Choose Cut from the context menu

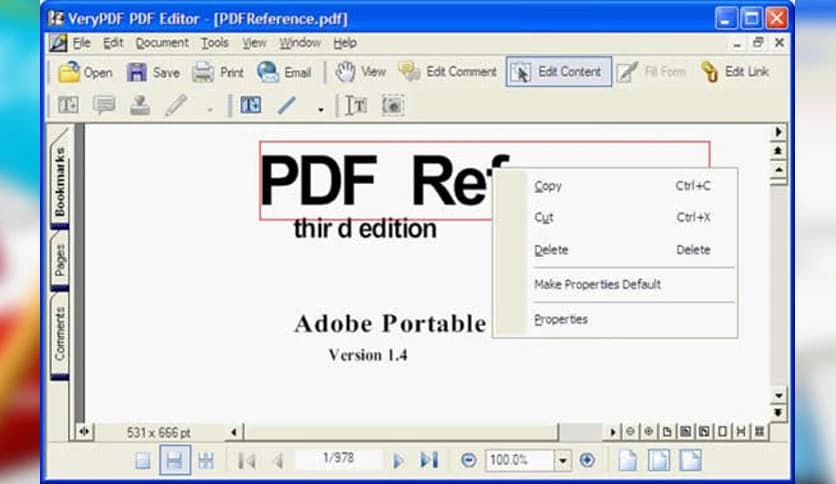point(616,217)
